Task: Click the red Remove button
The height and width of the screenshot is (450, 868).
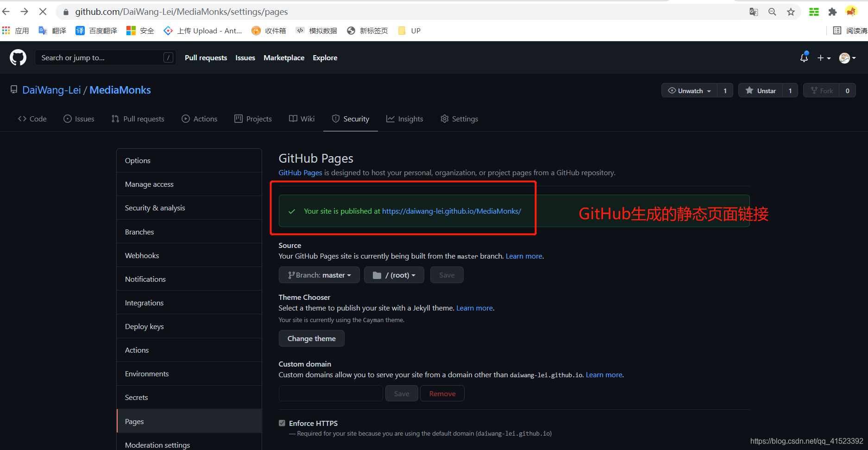Action: tap(442, 393)
